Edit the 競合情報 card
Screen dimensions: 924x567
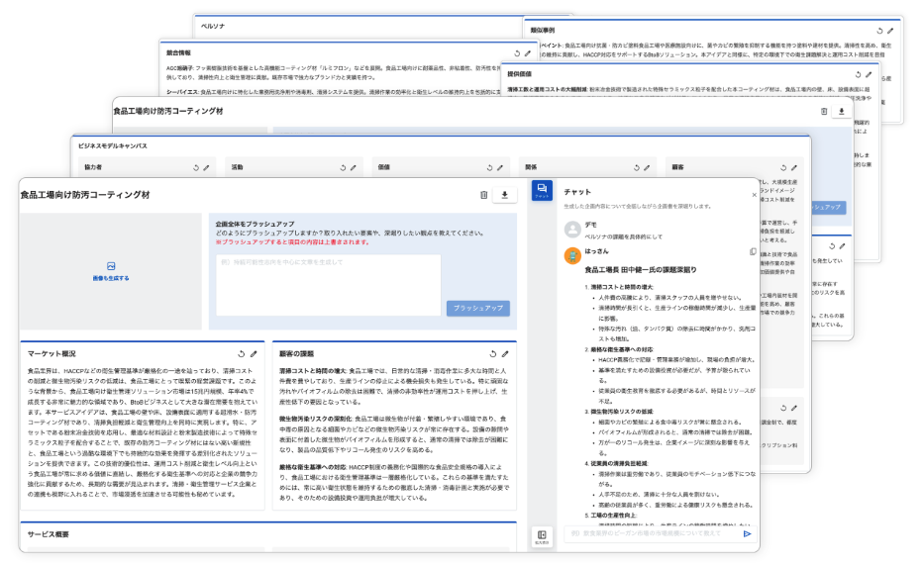pyautogui.click(x=528, y=53)
